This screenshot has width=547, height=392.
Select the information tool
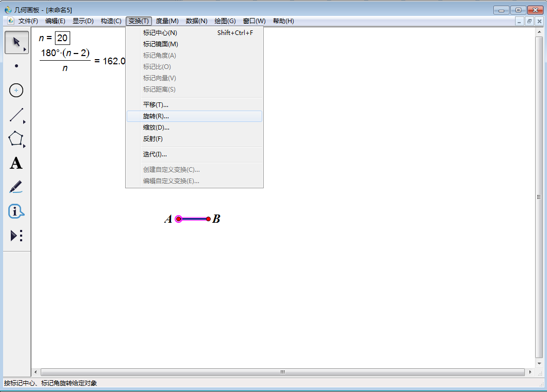[16, 211]
